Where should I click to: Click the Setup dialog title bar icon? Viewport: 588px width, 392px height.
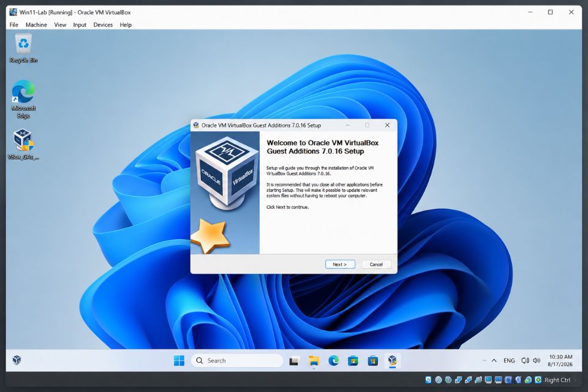tap(196, 125)
